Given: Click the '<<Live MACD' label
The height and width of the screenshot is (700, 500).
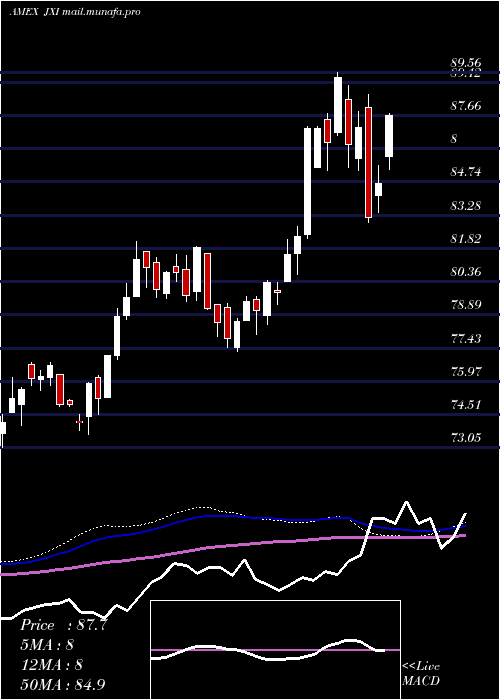Looking at the screenshot, I should coord(421,674).
